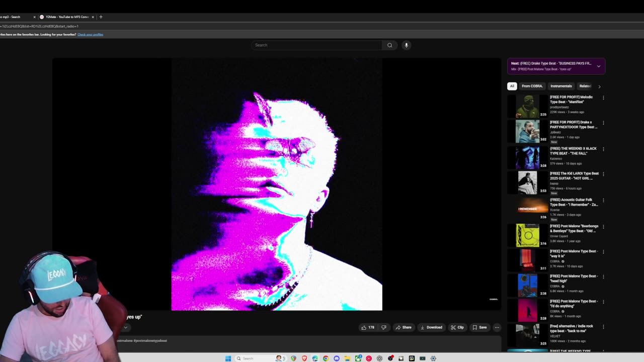The width and height of the screenshot is (644, 362).
Task: Open yellow "Beerbongs & Bentleys" beat thumbnail
Action: point(527,235)
